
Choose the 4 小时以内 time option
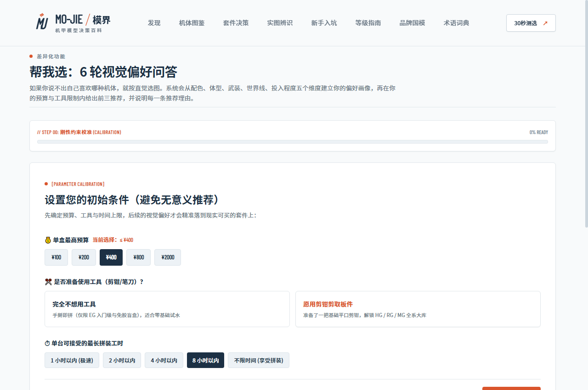164,360
